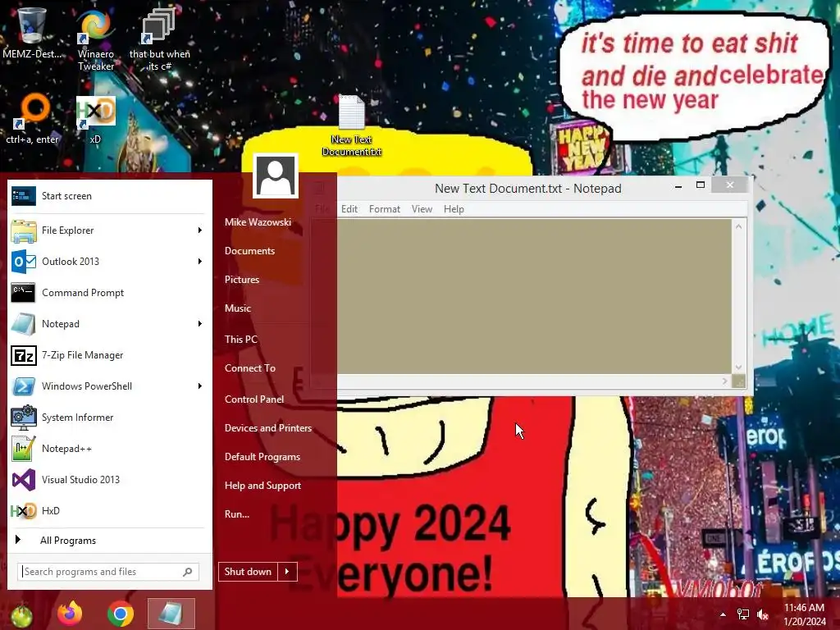Click the Outlook 2013 icon
The image size is (840, 630).
click(x=24, y=262)
